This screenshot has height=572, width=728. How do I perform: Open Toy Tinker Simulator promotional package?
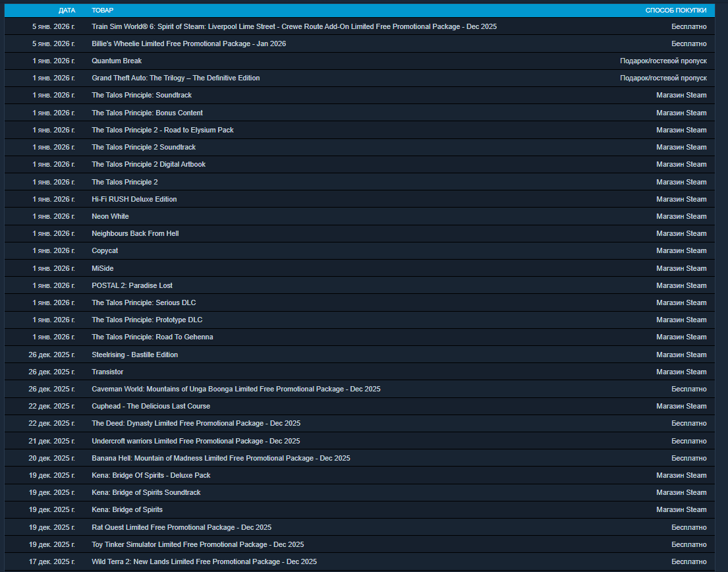coord(360,544)
